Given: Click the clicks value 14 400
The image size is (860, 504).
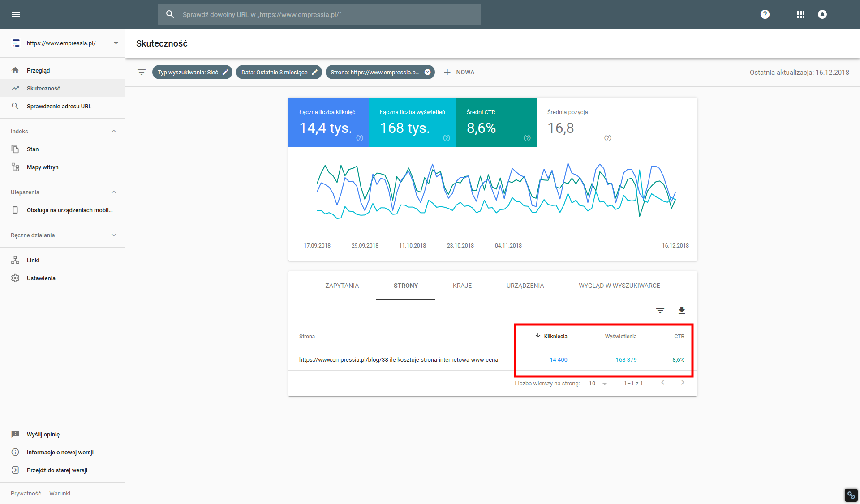Looking at the screenshot, I should [x=559, y=359].
